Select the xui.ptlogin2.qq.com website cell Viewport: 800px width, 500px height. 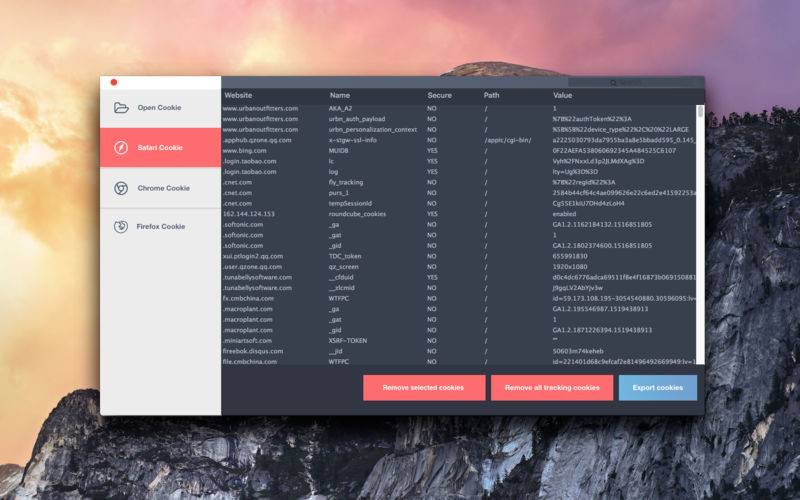(x=253, y=256)
